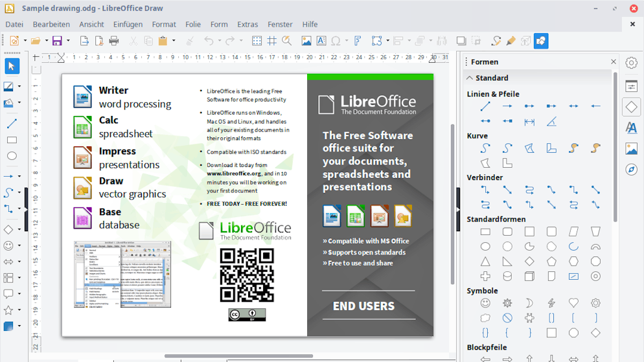Select the isosceles triangle basic shape
The height and width of the screenshot is (362, 644).
tap(485, 262)
